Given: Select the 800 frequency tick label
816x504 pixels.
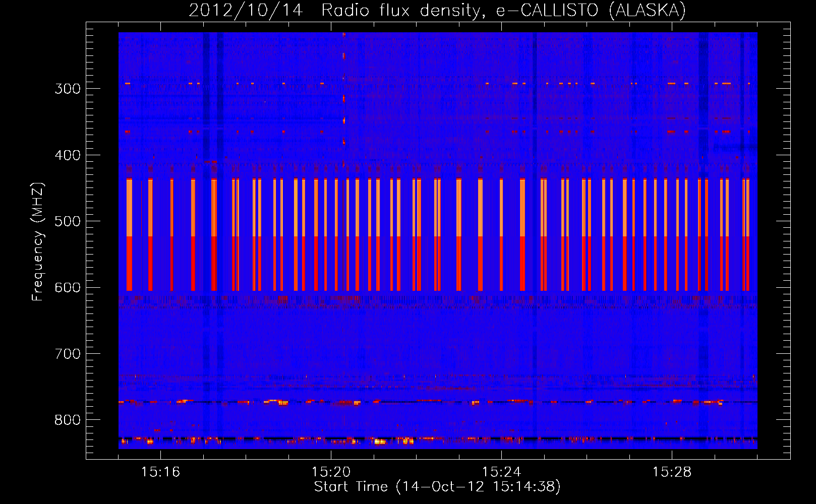Looking at the screenshot, I should click(x=68, y=420).
